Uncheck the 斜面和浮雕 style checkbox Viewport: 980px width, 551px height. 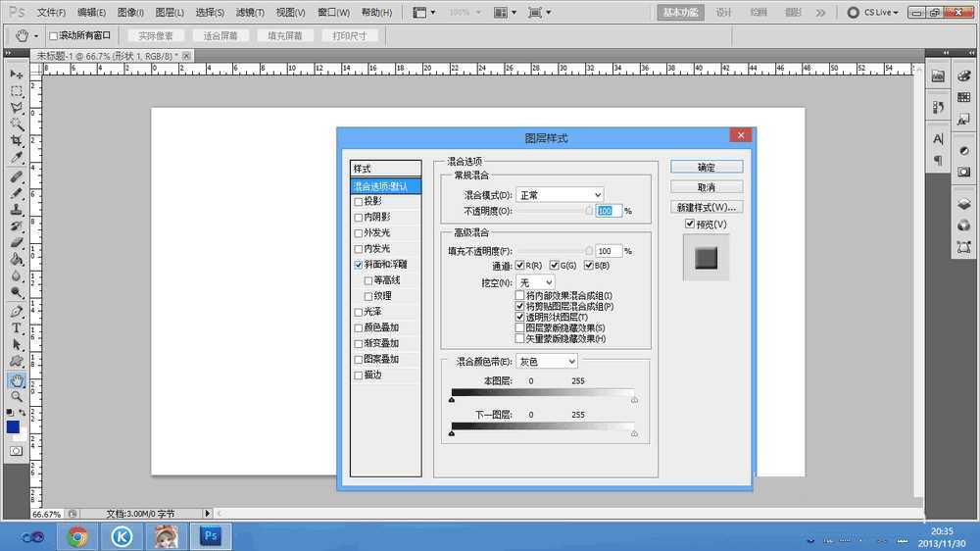pos(359,265)
